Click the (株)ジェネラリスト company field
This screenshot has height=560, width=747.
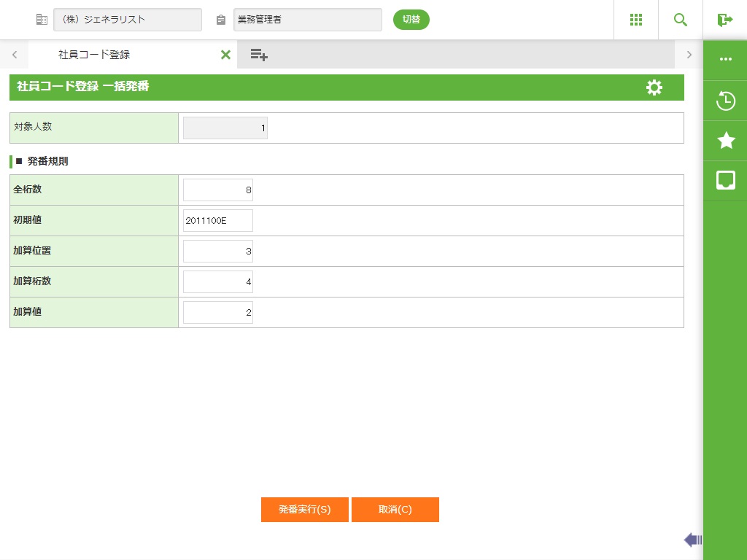point(128,20)
